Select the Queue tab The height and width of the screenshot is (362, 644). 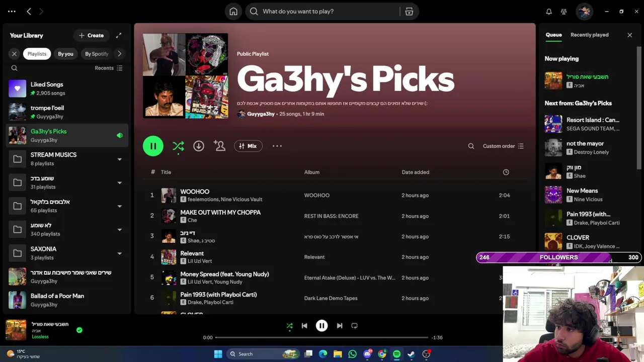coord(553,35)
